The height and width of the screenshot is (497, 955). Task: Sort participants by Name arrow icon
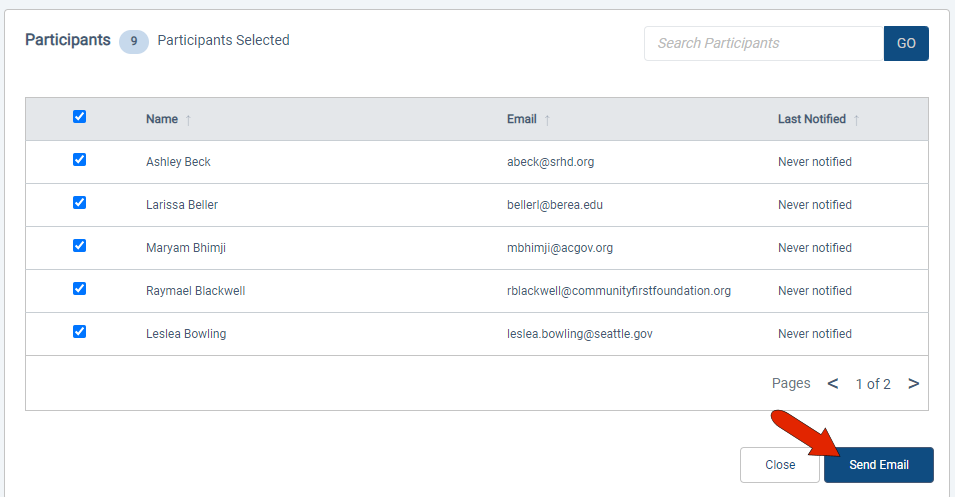coord(188,120)
